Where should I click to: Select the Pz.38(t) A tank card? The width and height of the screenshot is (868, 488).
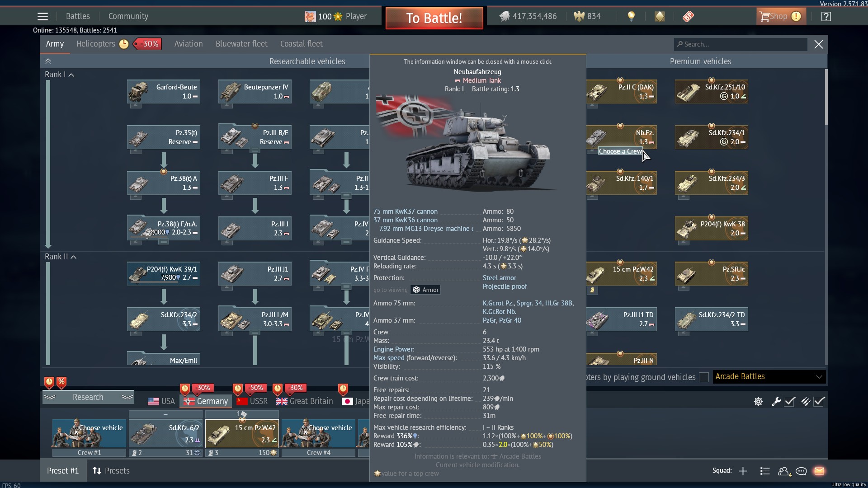click(x=164, y=183)
